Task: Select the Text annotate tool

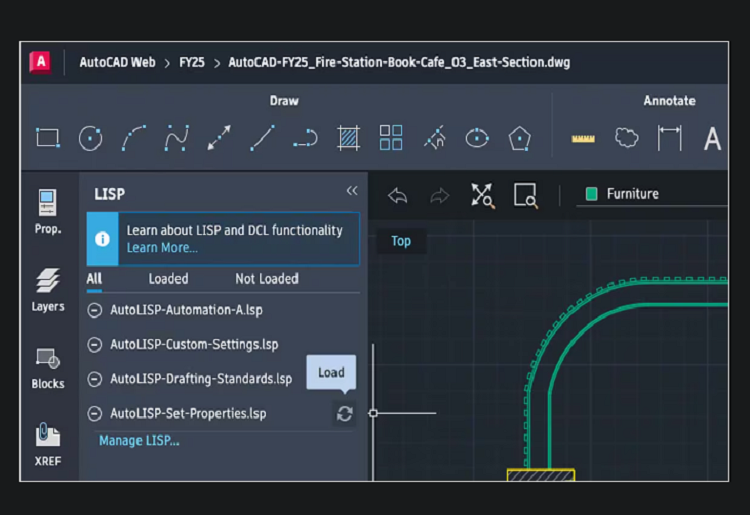Action: (712, 139)
